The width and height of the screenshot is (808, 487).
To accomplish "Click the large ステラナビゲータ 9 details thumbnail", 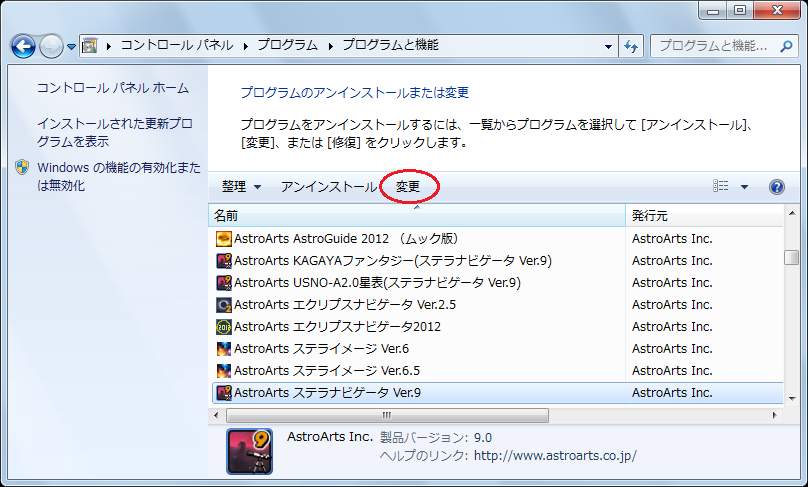I will point(249,451).
